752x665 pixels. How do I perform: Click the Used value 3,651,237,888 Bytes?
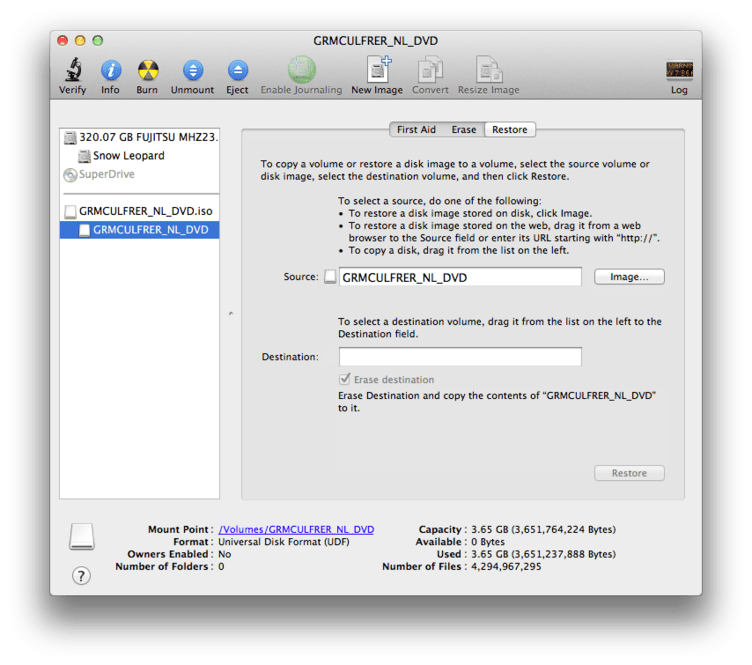click(543, 554)
